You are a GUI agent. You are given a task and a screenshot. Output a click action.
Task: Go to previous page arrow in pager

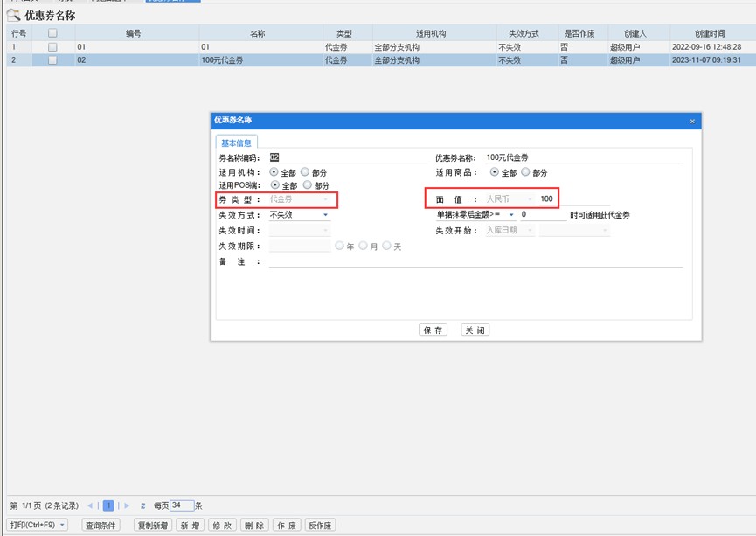pyautogui.click(x=90, y=505)
